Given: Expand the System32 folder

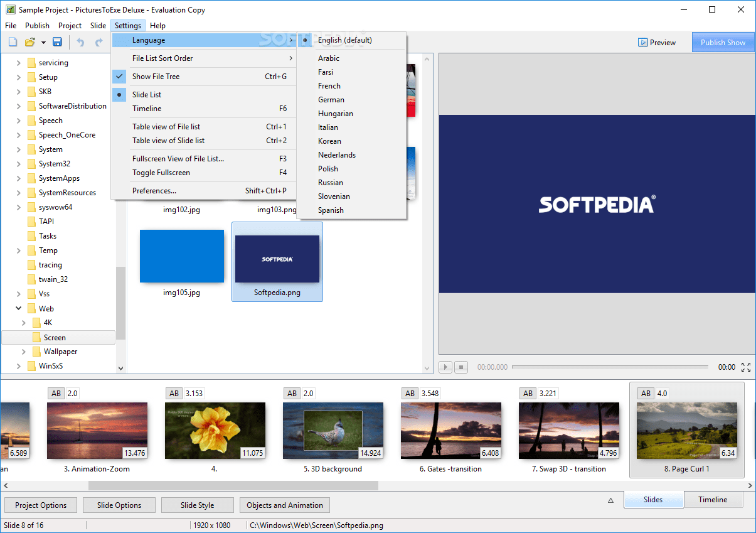Looking at the screenshot, I should [x=18, y=164].
